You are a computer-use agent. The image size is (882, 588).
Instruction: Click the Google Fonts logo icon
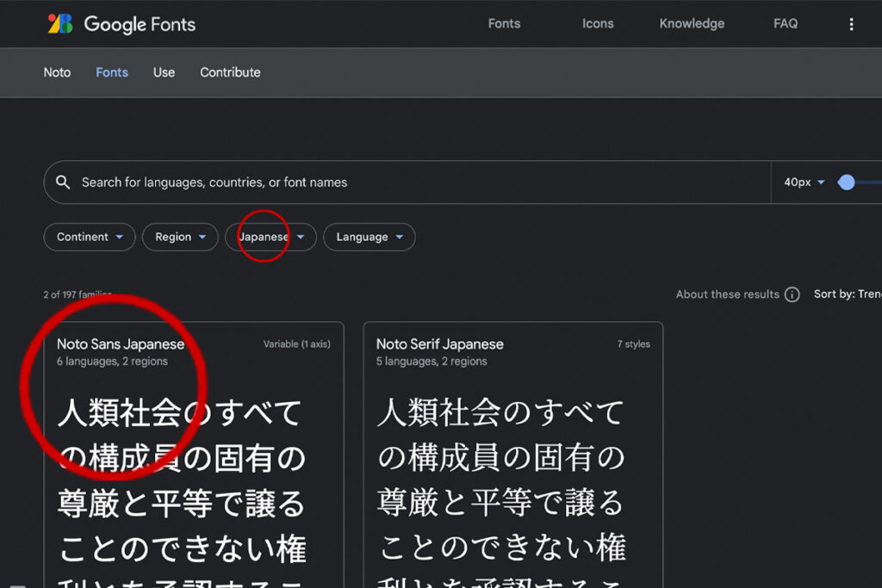[60, 23]
